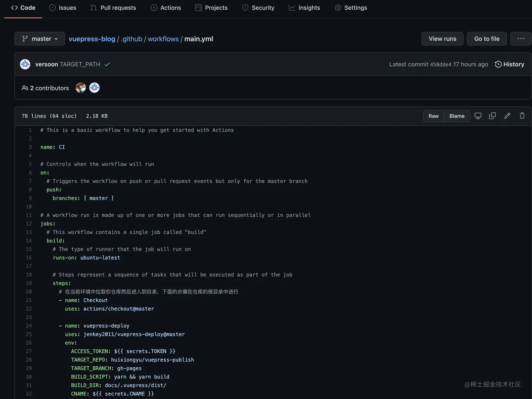This screenshot has width=532, height=399.
Task: Click 'TARGET_REPO: huixiongyu/vuepress-publish' line
Action: (x=132, y=360)
